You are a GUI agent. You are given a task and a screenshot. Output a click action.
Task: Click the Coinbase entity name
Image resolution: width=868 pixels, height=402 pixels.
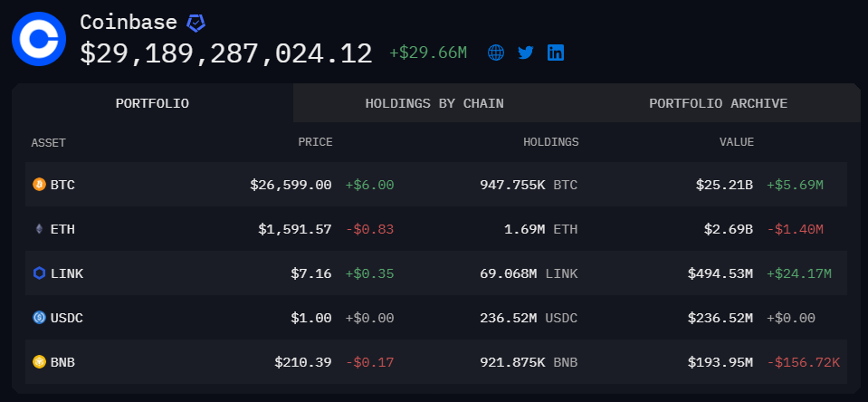click(129, 23)
